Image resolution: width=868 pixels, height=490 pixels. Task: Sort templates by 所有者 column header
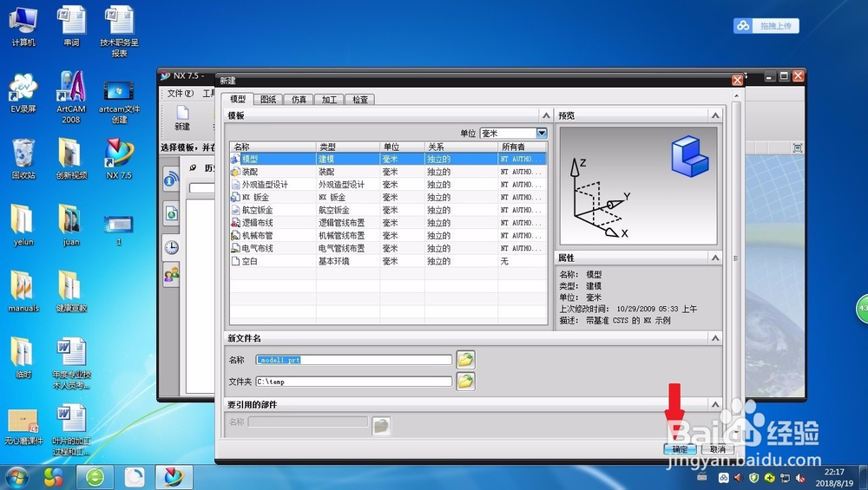[522, 147]
